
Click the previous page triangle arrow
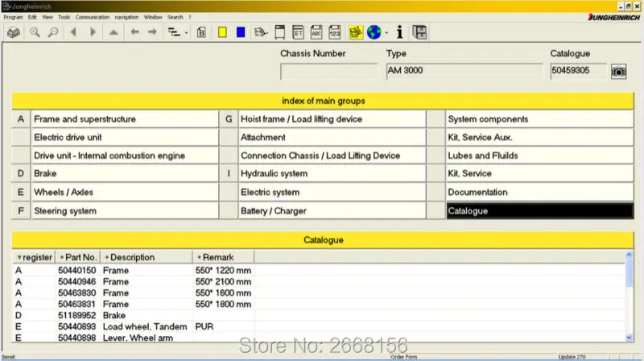(x=74, y=32)
